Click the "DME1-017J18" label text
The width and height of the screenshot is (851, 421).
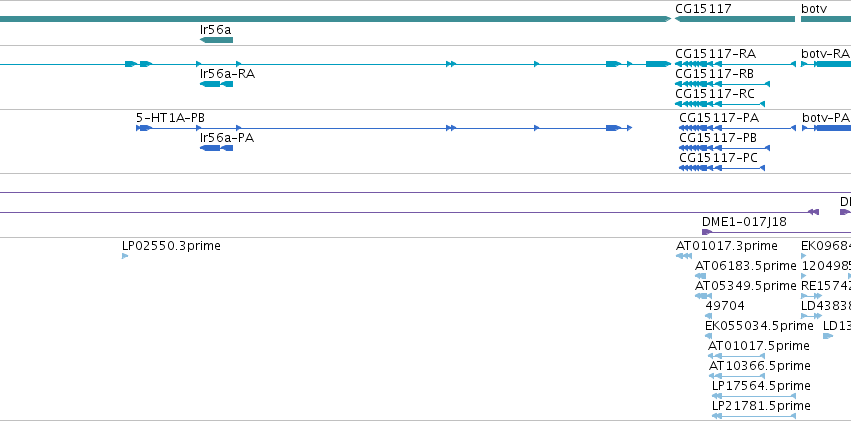pos(744,222)
